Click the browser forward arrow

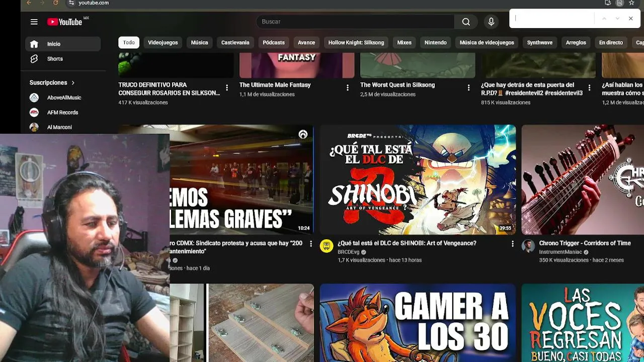click(x=42, y=3)
